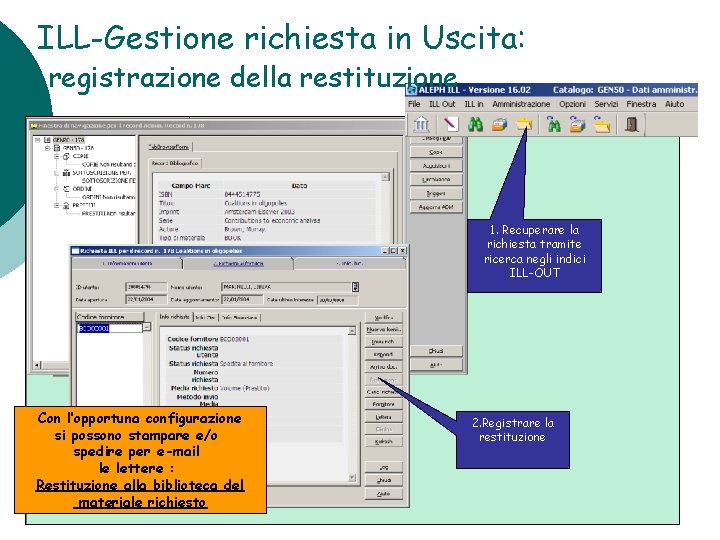Switch to the first tab of Richiesta ILL dialog
720x540 pixels.
tap(127, 264)
